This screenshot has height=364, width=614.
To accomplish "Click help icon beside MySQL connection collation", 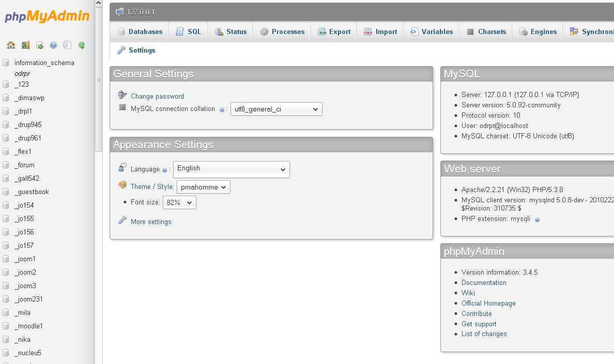I will tap(222, 110).
